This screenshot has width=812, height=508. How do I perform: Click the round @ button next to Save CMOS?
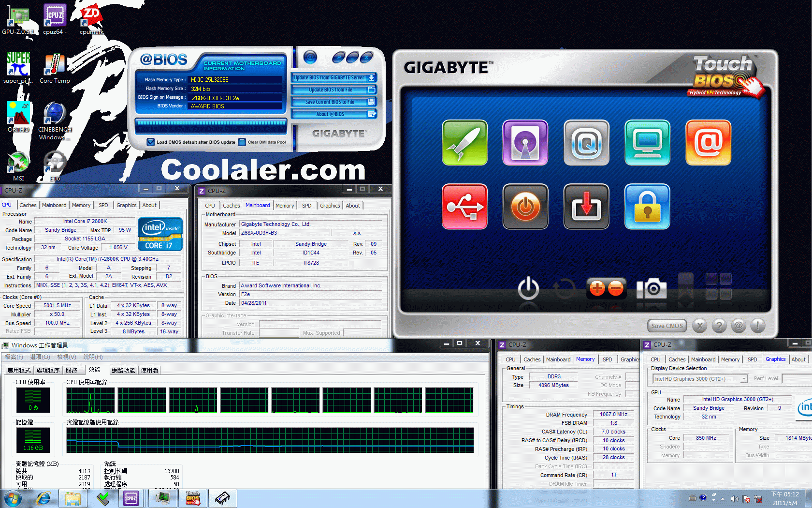pyautogui.click(x=739, y=326)
